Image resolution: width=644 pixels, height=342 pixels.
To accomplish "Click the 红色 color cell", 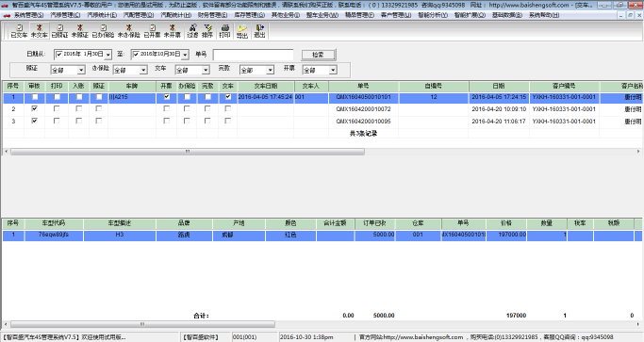I will click(290, 235).
